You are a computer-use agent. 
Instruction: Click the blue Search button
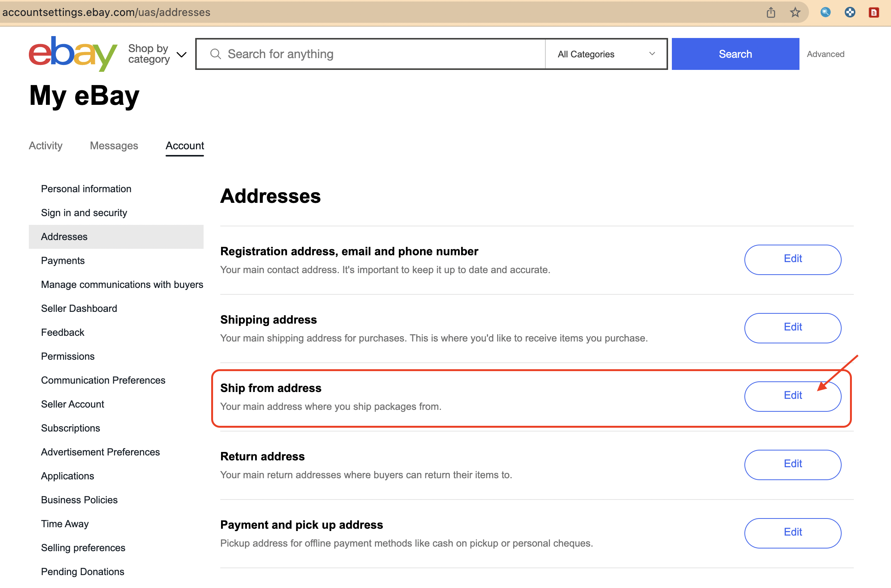[735, 54]
